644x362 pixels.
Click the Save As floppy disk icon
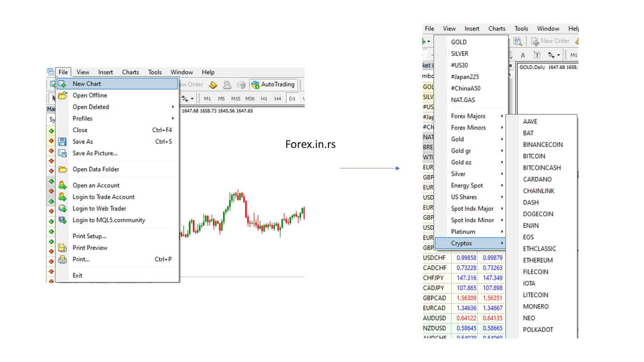tap(62, 142)
